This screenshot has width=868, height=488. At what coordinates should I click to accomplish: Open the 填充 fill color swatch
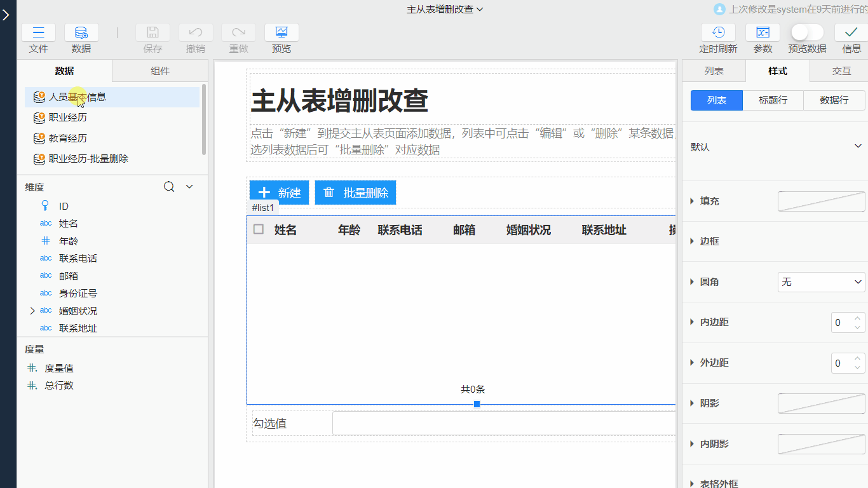(x=822, y=201)
